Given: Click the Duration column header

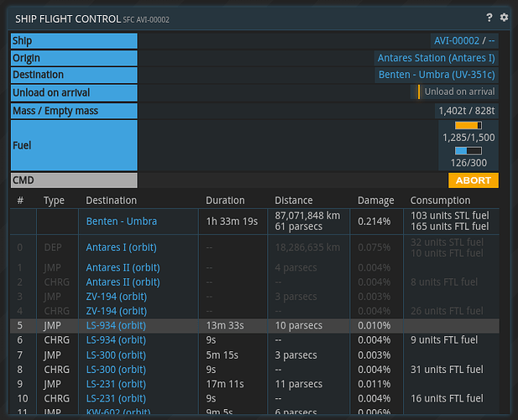Looking at the screenshot, I should (225, 200).
